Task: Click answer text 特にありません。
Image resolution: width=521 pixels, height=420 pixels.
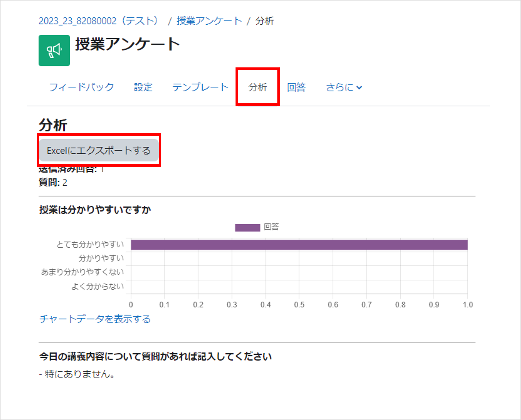Action: (x=80, y=374)
